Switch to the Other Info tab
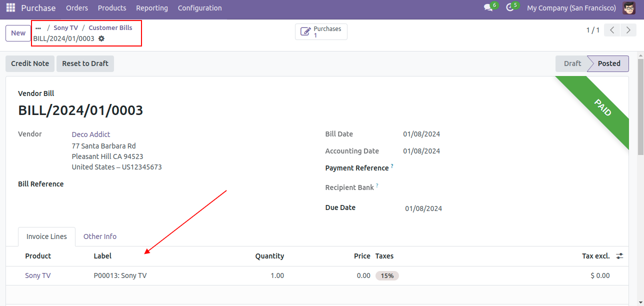Viewport: 644px width, 306px height. tap(100, 236)
